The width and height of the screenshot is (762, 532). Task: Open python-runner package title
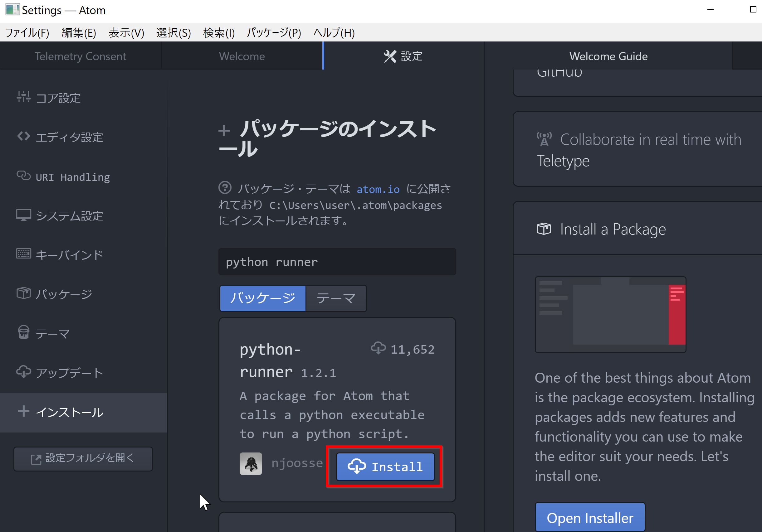tap(270, 360)
